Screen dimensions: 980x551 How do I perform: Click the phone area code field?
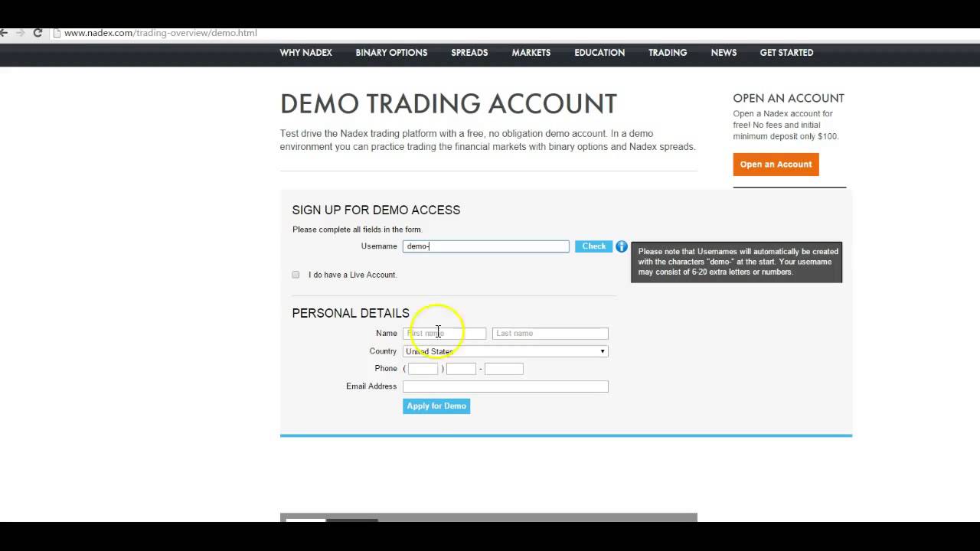[x=423, y=369]
